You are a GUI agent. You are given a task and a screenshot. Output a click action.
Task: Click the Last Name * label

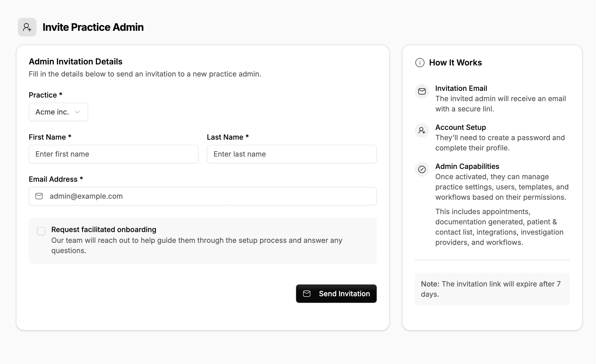(228, 137)
